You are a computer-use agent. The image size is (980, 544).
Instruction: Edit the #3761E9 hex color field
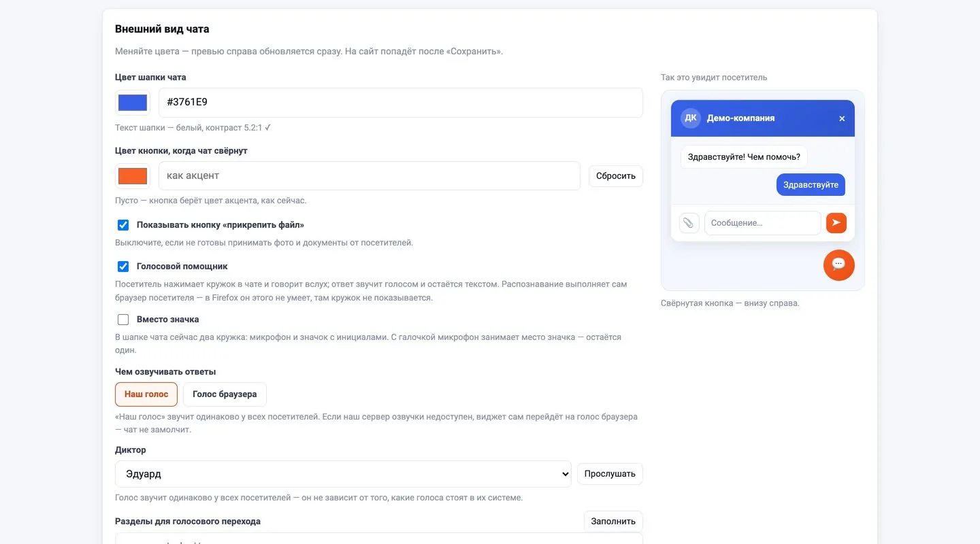401,103
